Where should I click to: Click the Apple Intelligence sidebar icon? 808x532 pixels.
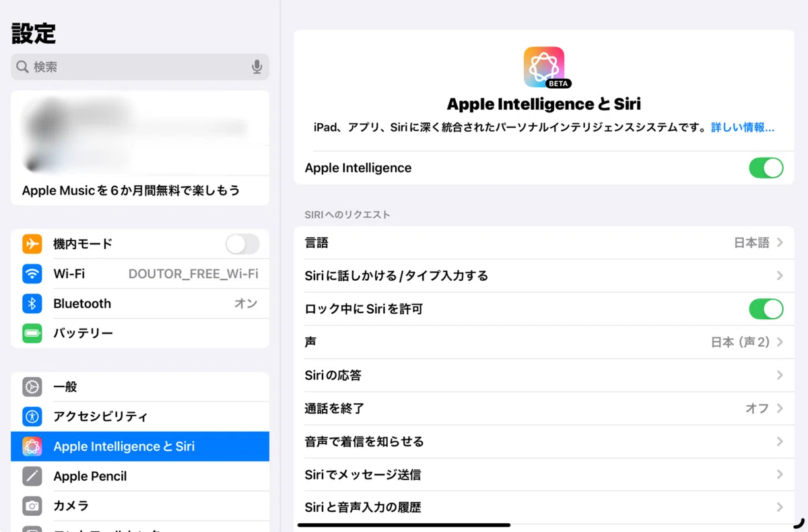click(x=32, y=446)
